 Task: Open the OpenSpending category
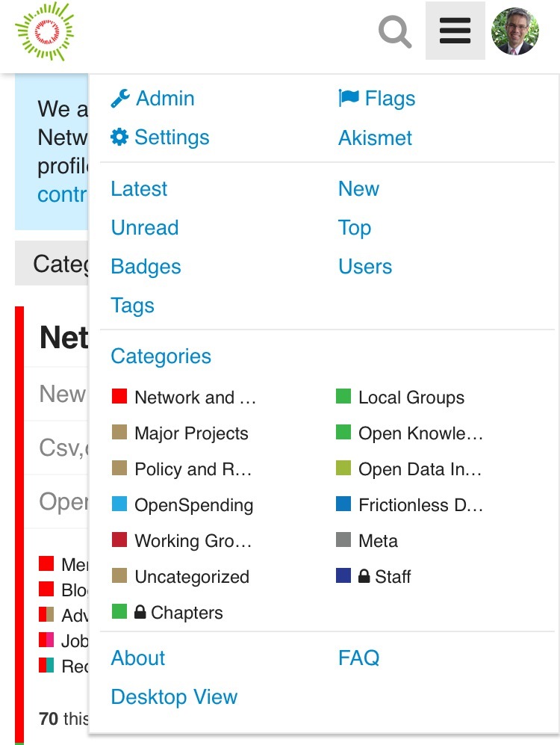193,505
